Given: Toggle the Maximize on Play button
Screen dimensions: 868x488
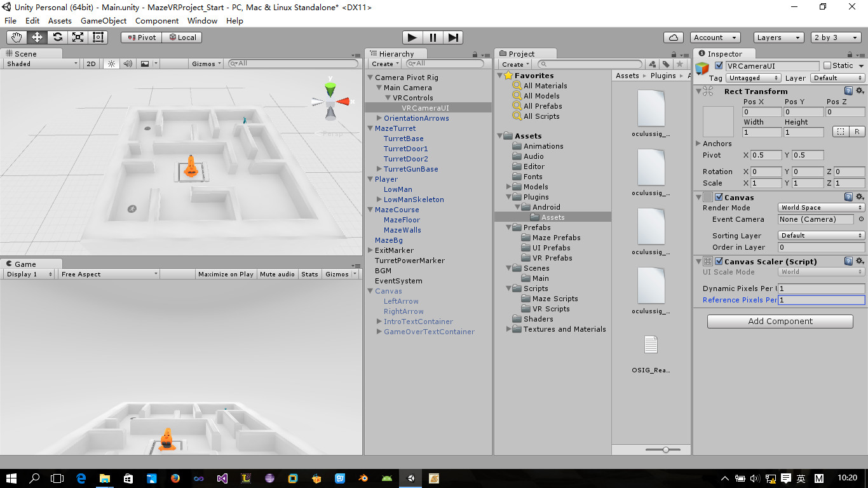Looking at the screenshot, I should pos(226,274).
